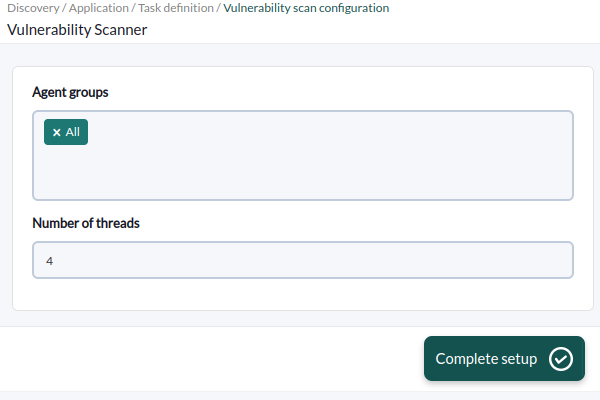Screen dimensions: 600x400
Task: Finish configuration with the Complete setup button
Action: pyautogui.click(x=504, y=359)
